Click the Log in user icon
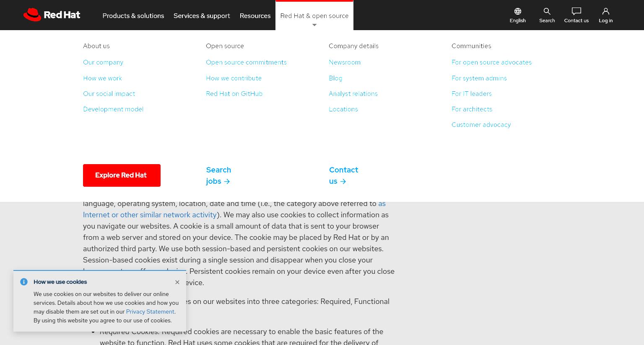 (x=606, y=11)
